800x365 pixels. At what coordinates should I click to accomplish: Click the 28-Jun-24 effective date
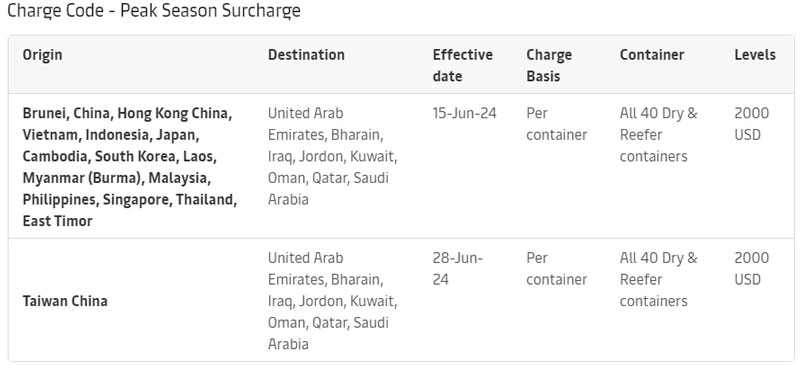(x=458, y=269)
